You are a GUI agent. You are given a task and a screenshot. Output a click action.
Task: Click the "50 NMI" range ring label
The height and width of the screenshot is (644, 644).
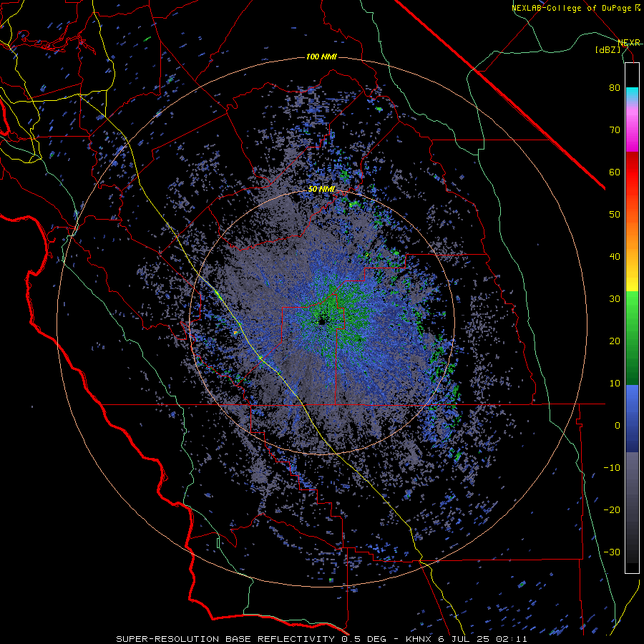(321, 189)
